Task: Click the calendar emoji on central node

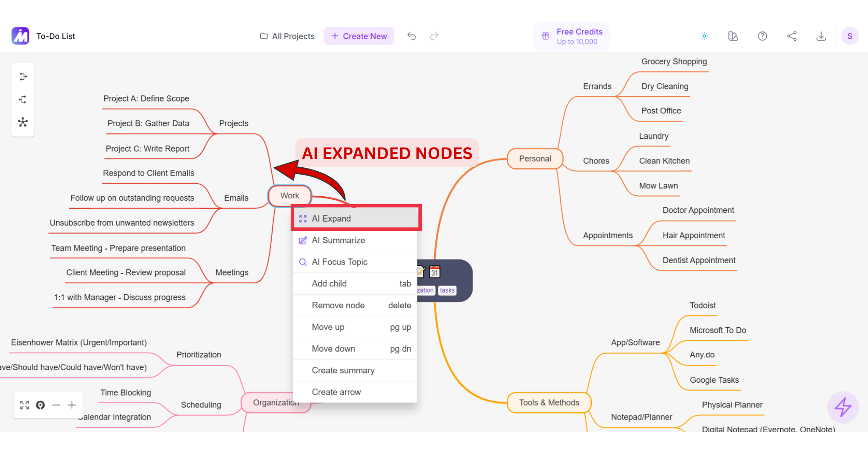Action: pyautogui.click(x=434, y=272)
